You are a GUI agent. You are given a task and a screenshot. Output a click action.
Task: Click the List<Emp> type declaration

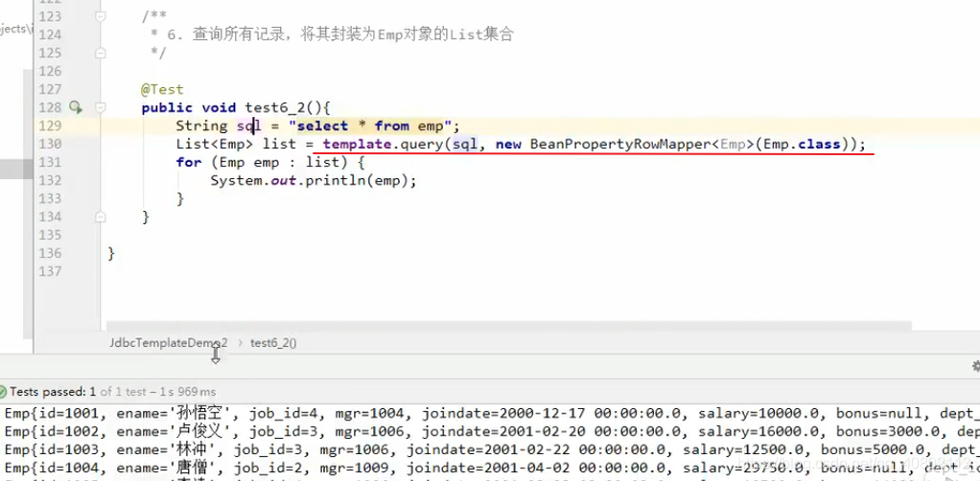tap(215, 145)
